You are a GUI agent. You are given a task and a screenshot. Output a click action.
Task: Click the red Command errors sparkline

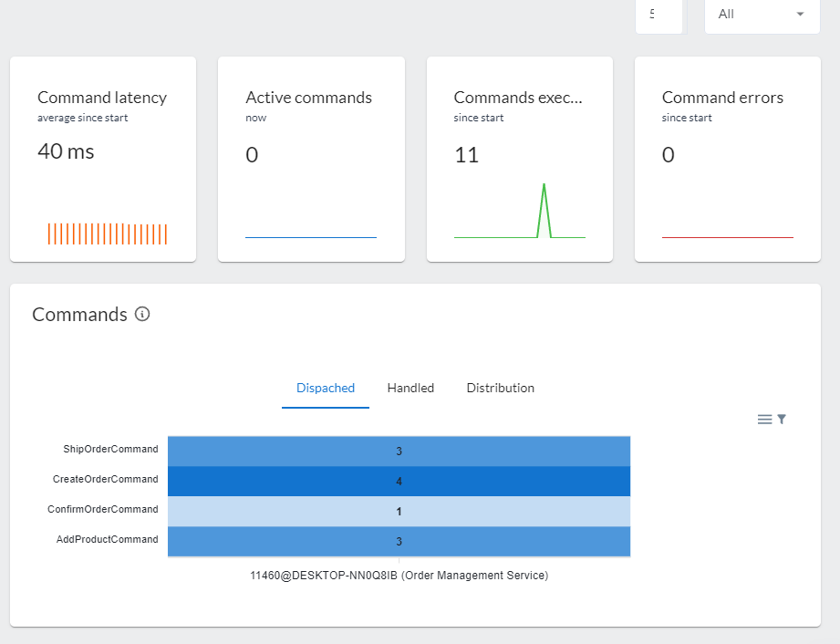click(x=728, y=237)
